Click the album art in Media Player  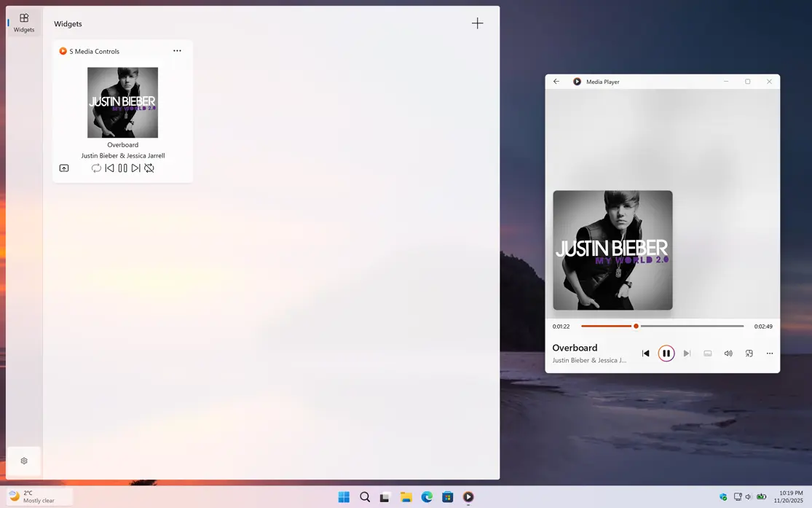612,250
